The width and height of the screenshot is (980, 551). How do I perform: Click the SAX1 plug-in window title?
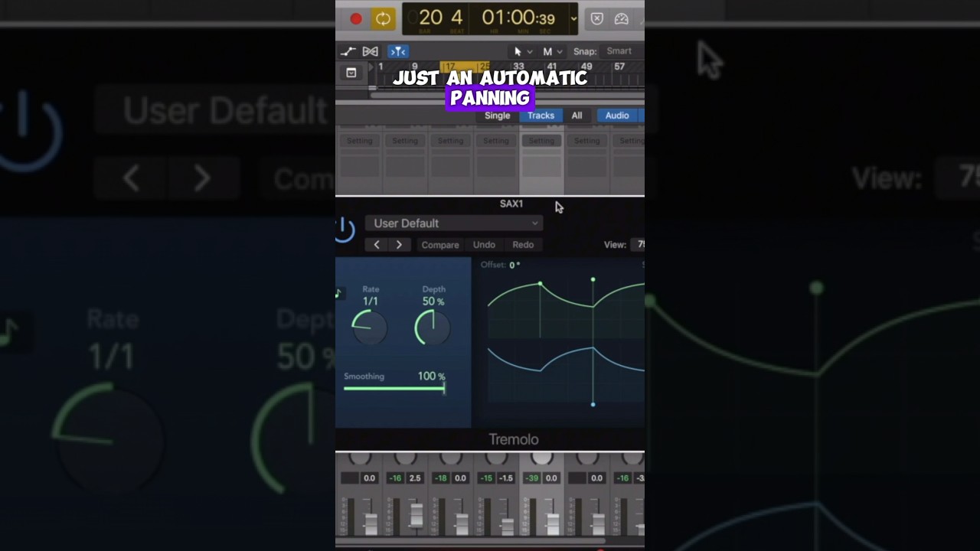511,204
